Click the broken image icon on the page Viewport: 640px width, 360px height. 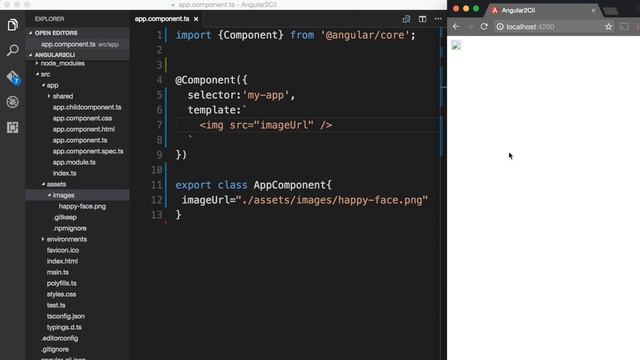click(x=456, y=44)
